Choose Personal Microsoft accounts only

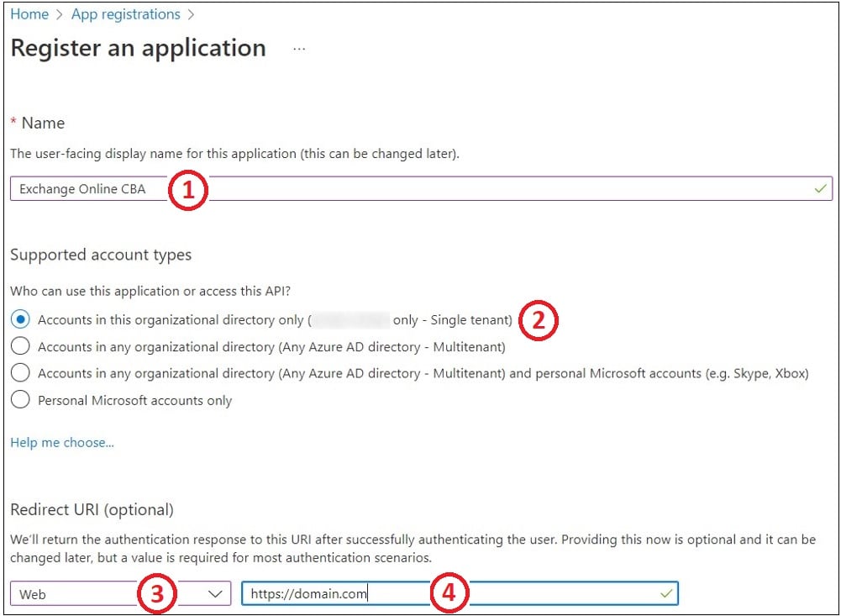point(20,400)
